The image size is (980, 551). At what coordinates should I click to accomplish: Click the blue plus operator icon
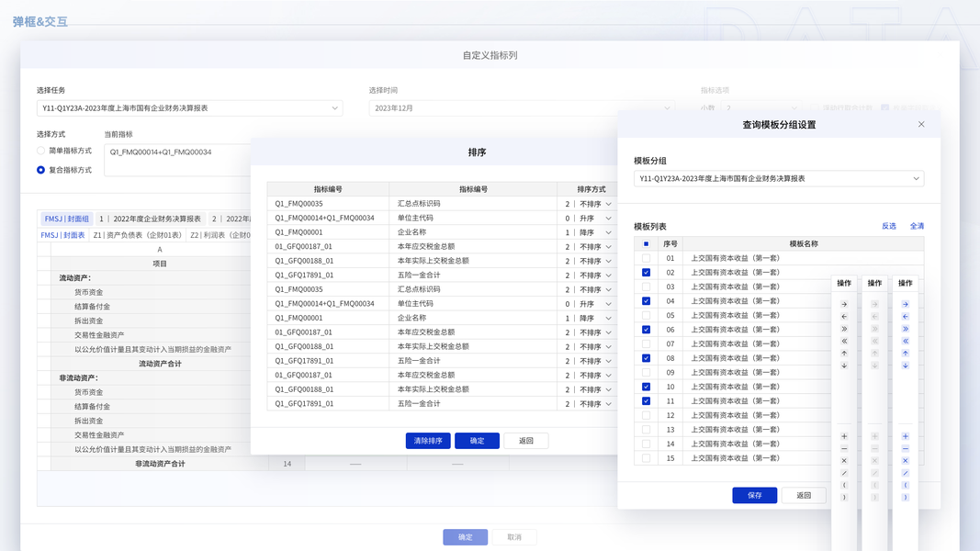pyautogui.click(x=905, y=436)
